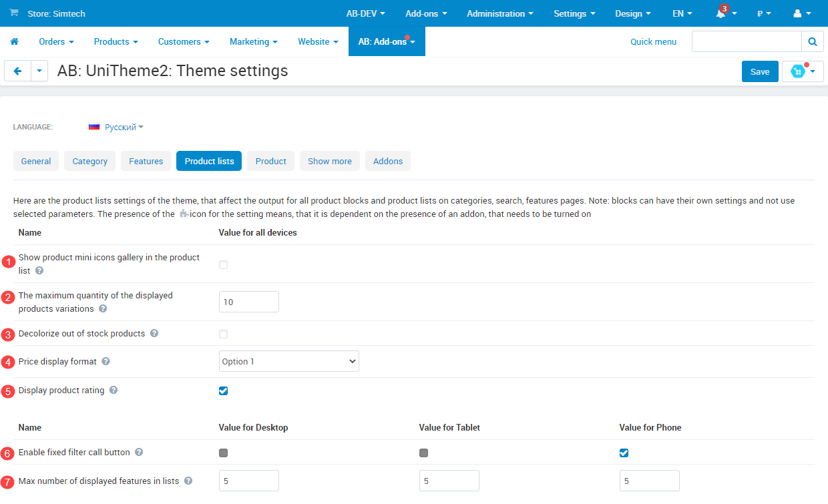This screenshot has height=504, width=828.
Task: Open the Settings menu
Action: tap(574, 13)
